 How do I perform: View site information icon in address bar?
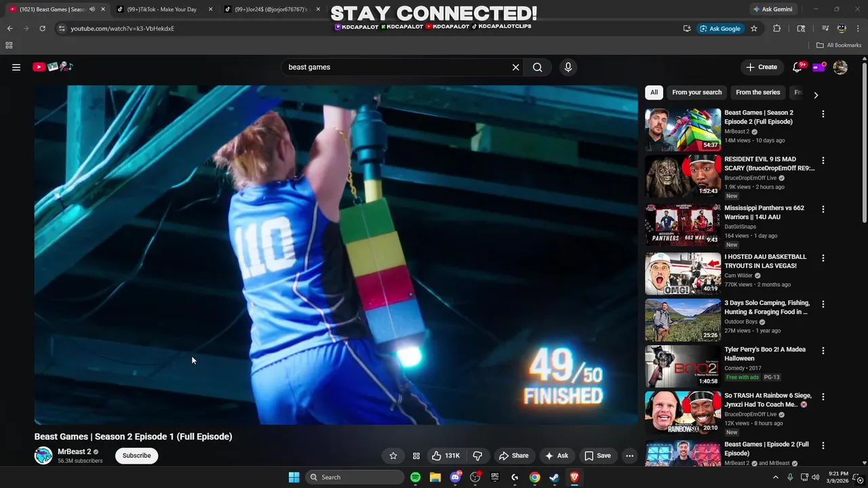click(x=62, y=28)
